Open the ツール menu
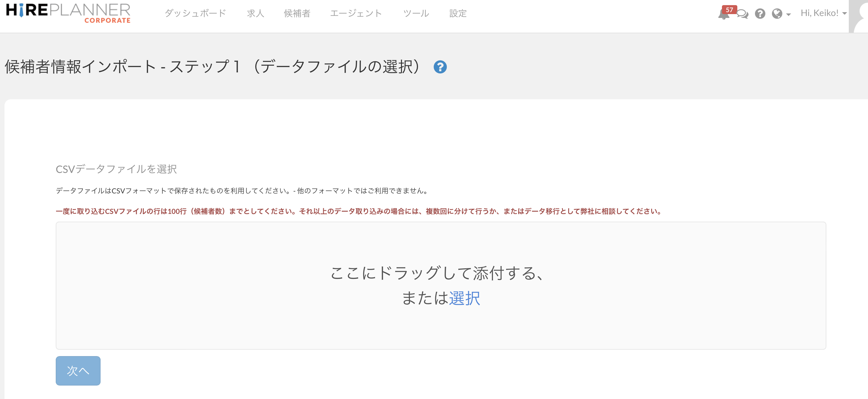 (x=416, y=13)
